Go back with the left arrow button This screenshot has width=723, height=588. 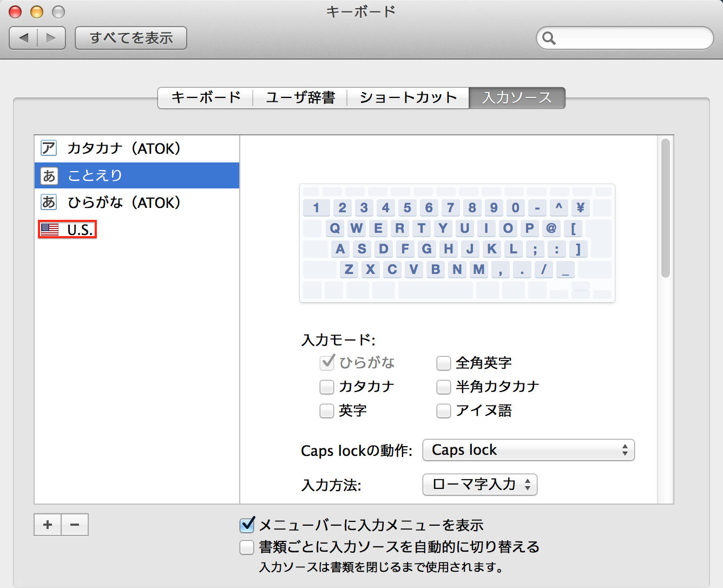tap(24, 38)
